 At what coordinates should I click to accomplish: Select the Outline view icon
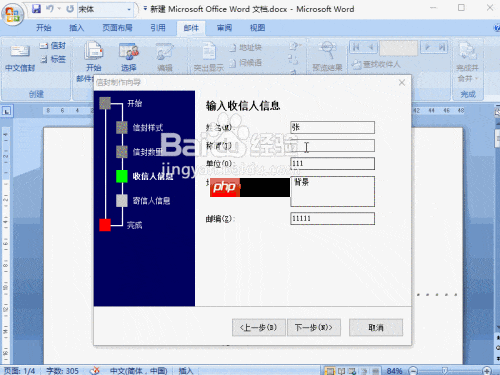(364, 371)
